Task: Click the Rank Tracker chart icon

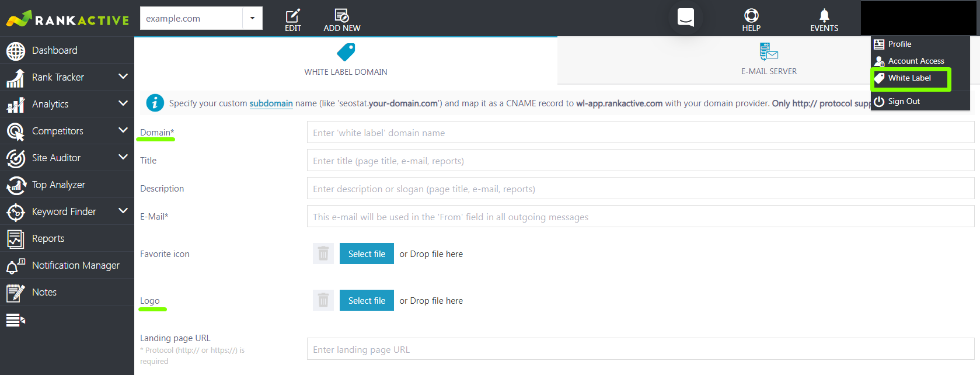Action: 16,78
